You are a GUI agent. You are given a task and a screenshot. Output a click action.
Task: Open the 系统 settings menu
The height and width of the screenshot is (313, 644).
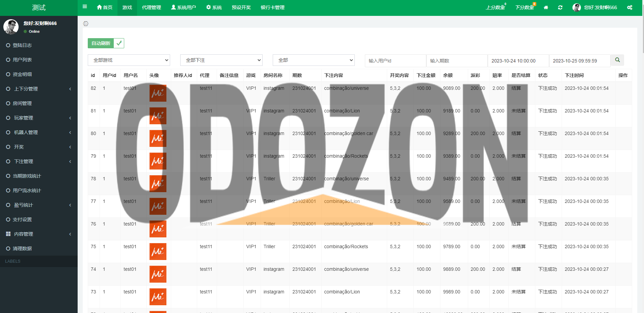pyautogui.click(x=214, y=7)
